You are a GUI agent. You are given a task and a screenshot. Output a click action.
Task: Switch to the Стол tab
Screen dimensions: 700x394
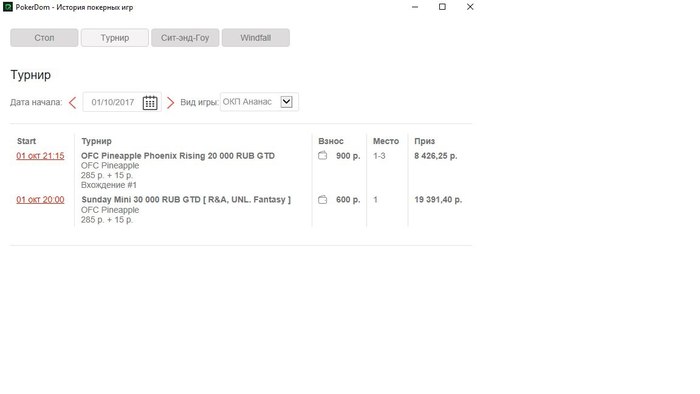44,38
